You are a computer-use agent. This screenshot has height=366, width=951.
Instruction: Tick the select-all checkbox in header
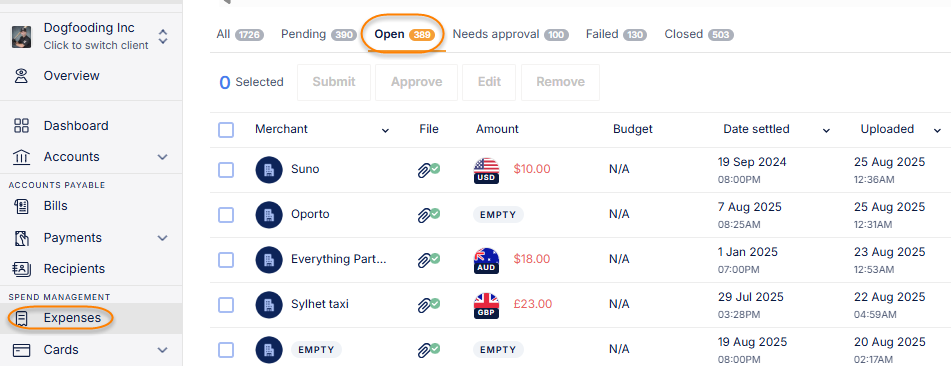[226, 130]
